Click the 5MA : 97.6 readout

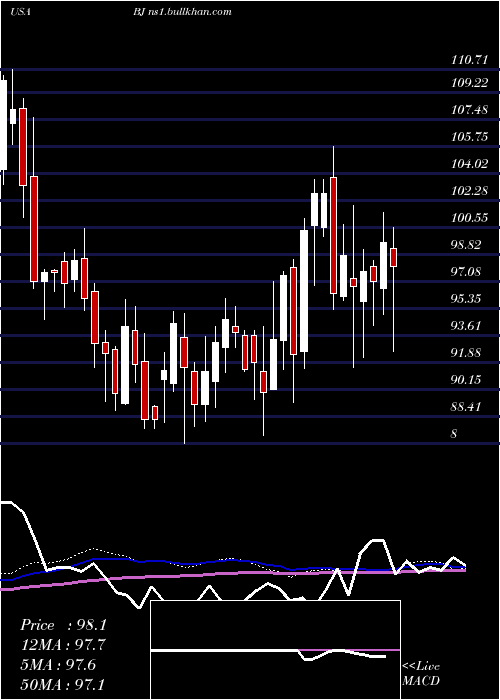coord(58,665)
